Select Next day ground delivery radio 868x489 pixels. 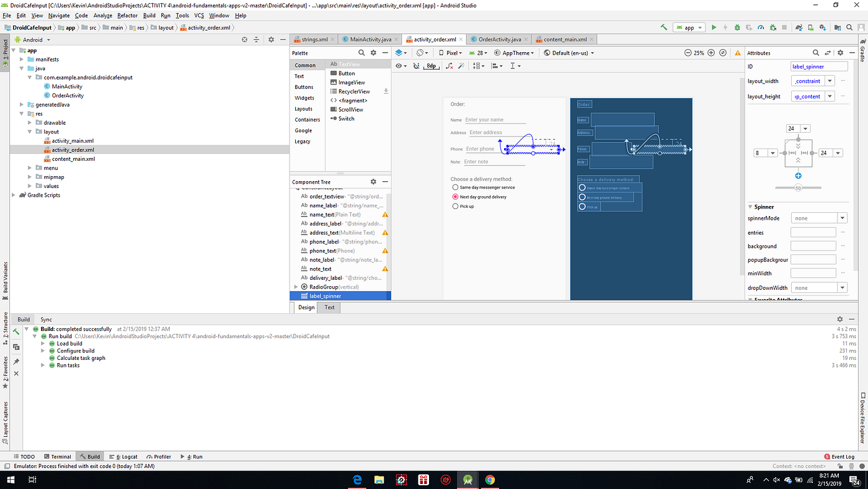point(455,196)
